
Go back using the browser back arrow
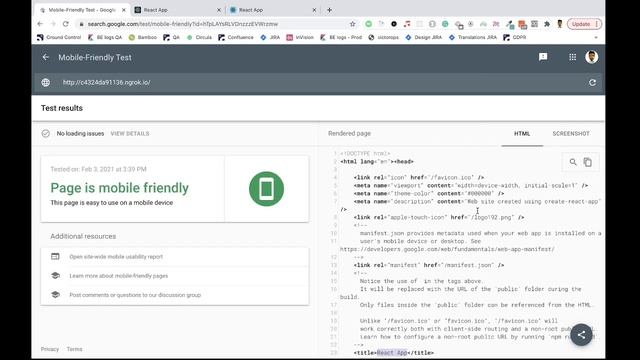[40, 24]
